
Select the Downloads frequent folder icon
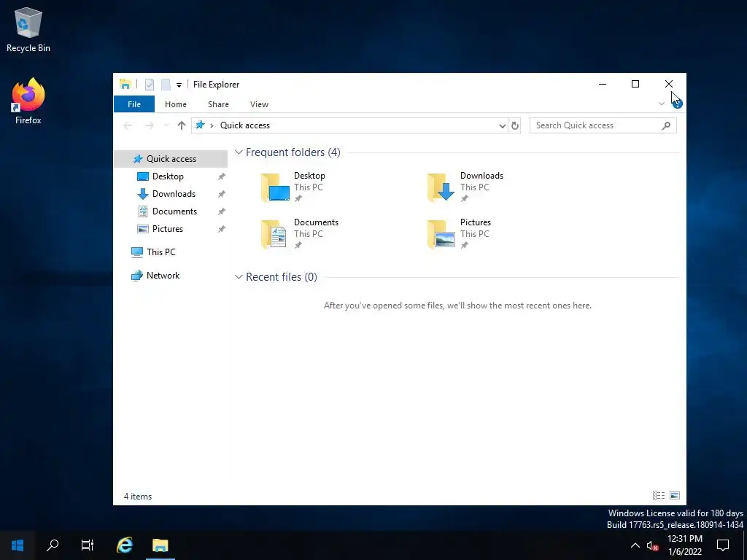tap(441, 187)
